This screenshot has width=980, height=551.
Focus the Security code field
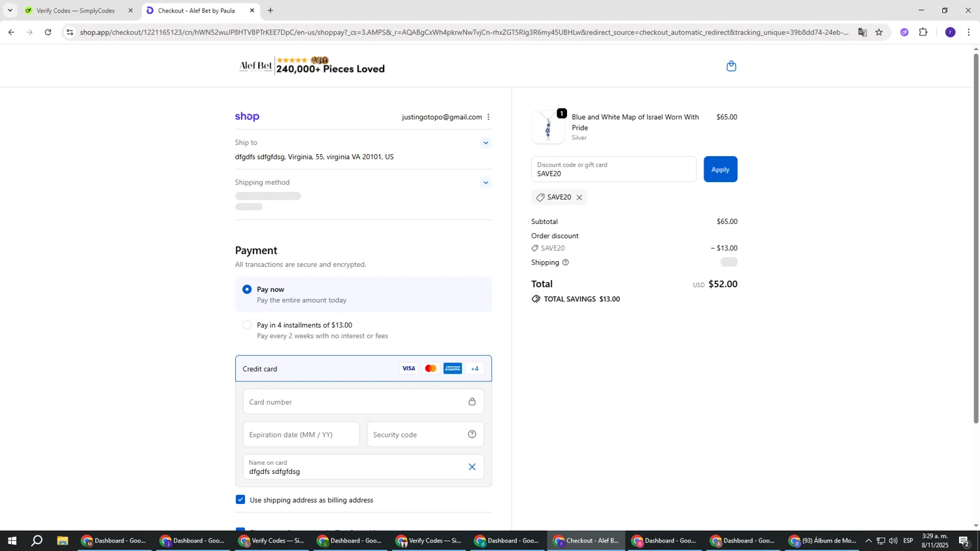point(425,435)
